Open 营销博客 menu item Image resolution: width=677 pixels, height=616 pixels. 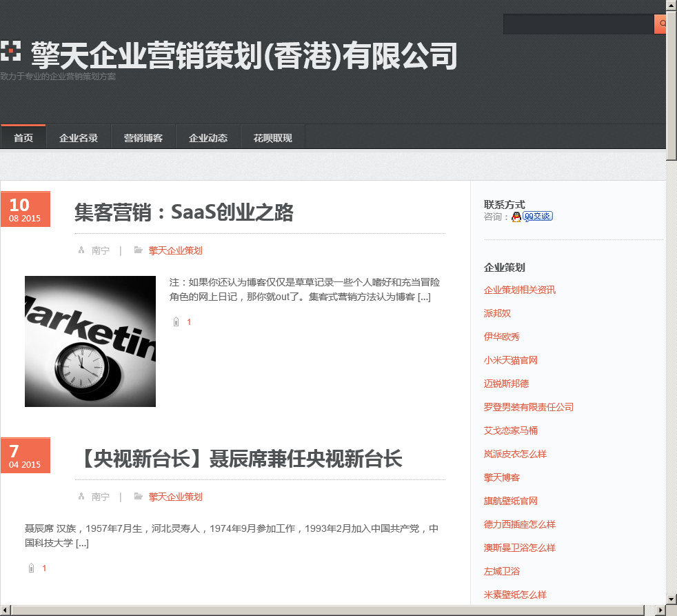[143, 137]
